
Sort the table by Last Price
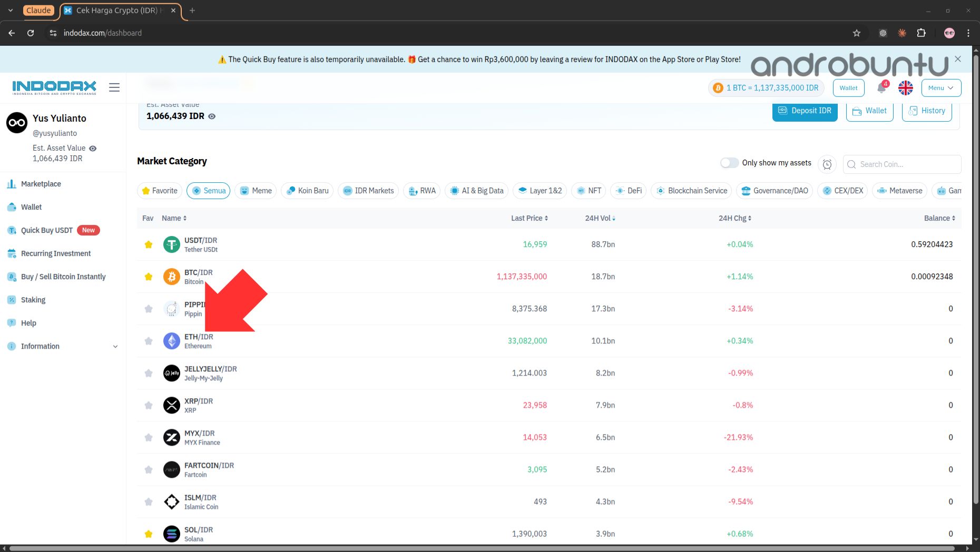530,218
